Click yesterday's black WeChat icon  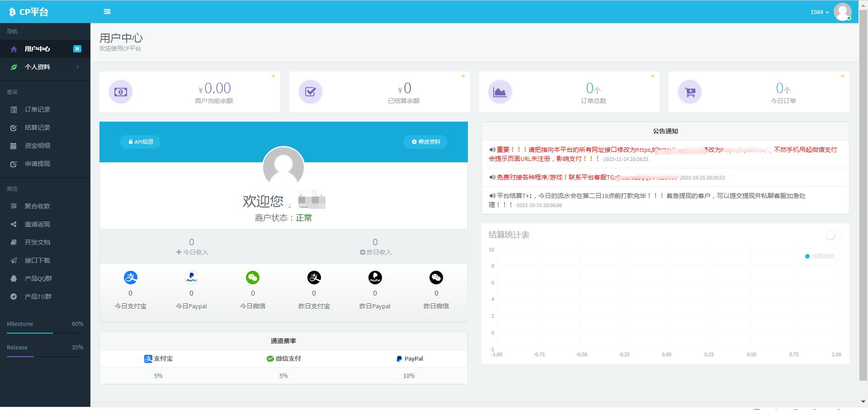tap(436, 278)
